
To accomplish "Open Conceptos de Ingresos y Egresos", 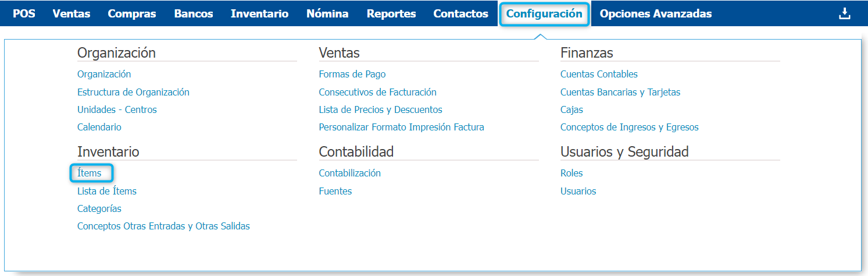I will click(x=629, y=127).
